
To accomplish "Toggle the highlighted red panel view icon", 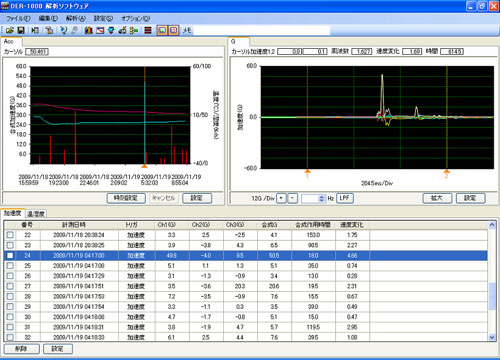I will point(173,30).
